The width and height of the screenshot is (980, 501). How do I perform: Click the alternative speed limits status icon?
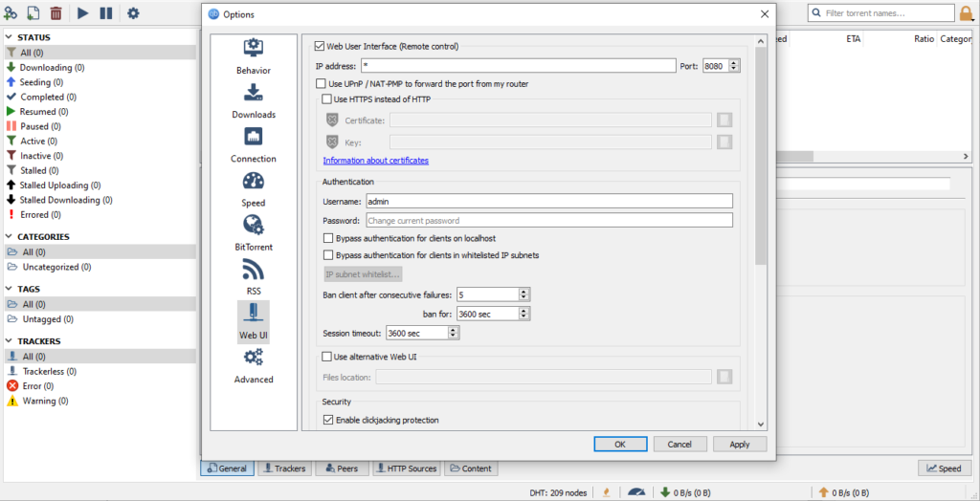pos(636,492)
